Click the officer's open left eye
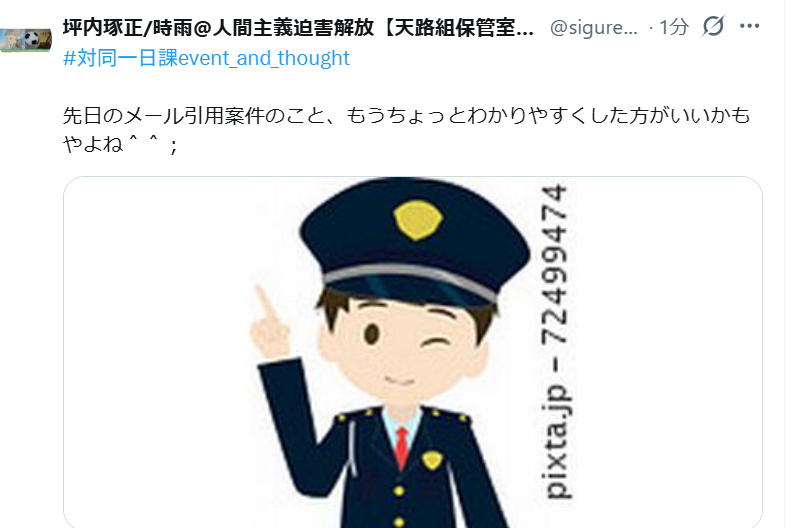809x528 pixels. click(x=371, y=334)
